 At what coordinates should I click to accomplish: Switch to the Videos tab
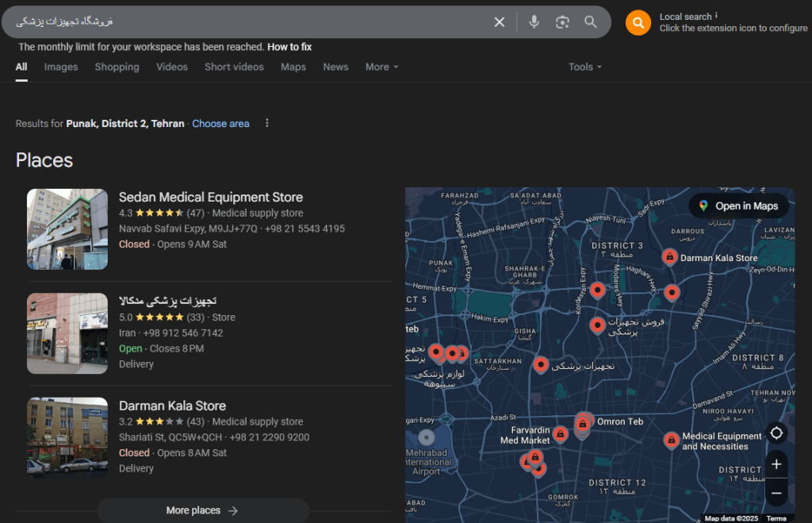coord(172,67)
